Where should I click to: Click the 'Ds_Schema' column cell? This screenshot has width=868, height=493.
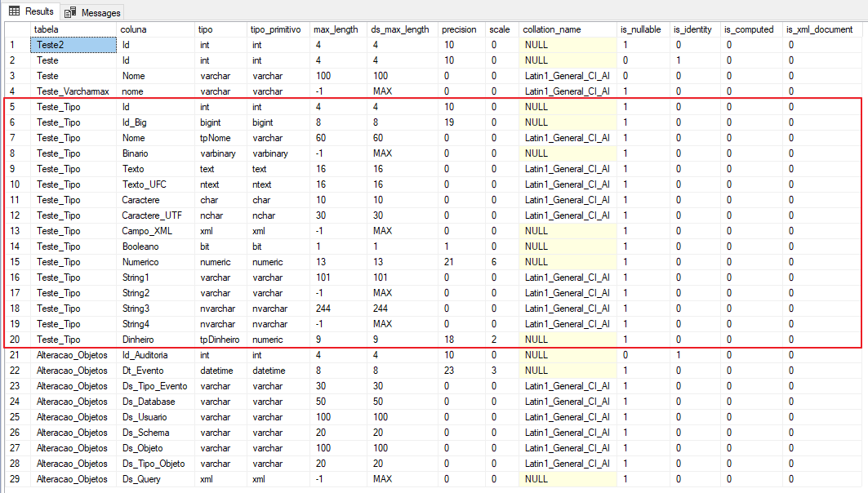(x=155, y=432)
